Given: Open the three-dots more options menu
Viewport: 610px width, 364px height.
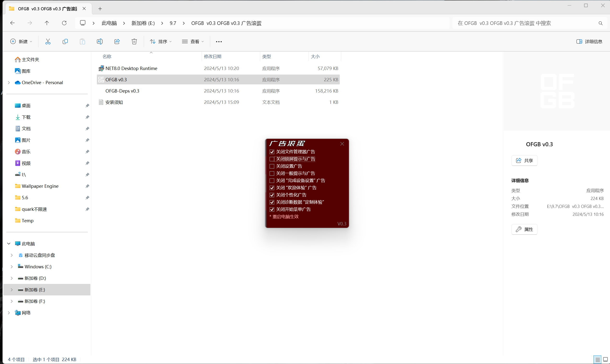Looking at the screenshot, I should coord(219,41).
